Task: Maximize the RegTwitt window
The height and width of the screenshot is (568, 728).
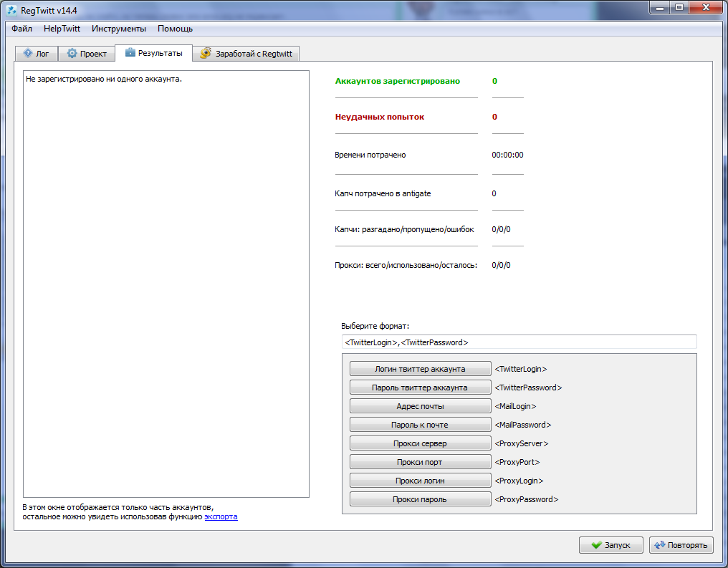Action: point(679,8)
